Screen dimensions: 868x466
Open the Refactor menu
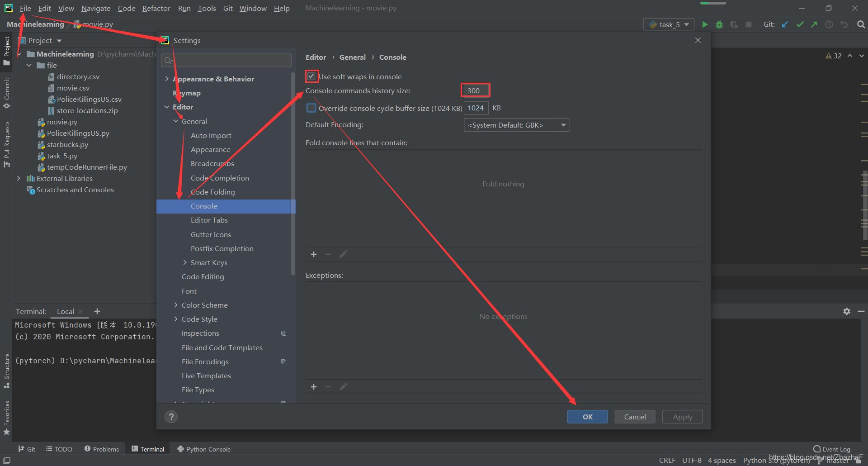156,8
